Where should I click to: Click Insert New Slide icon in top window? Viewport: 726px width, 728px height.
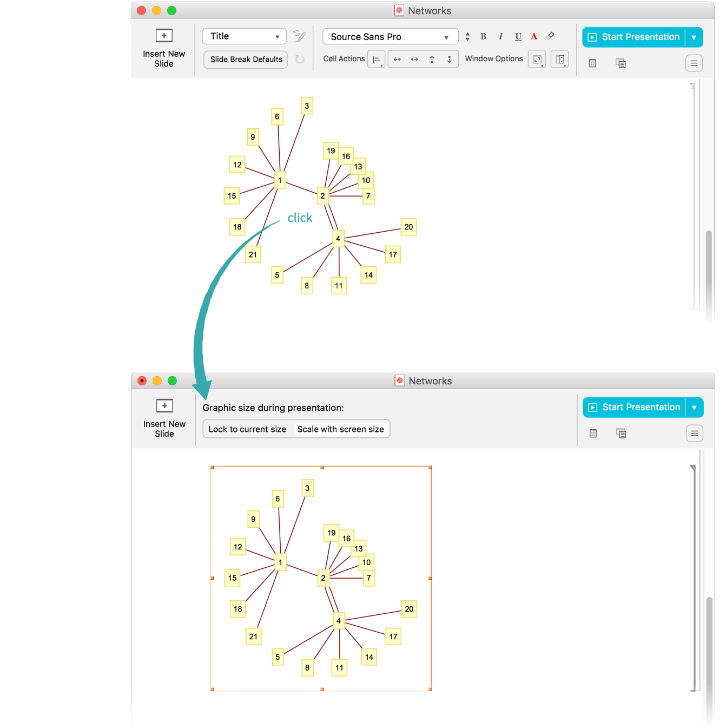(164, 36)
